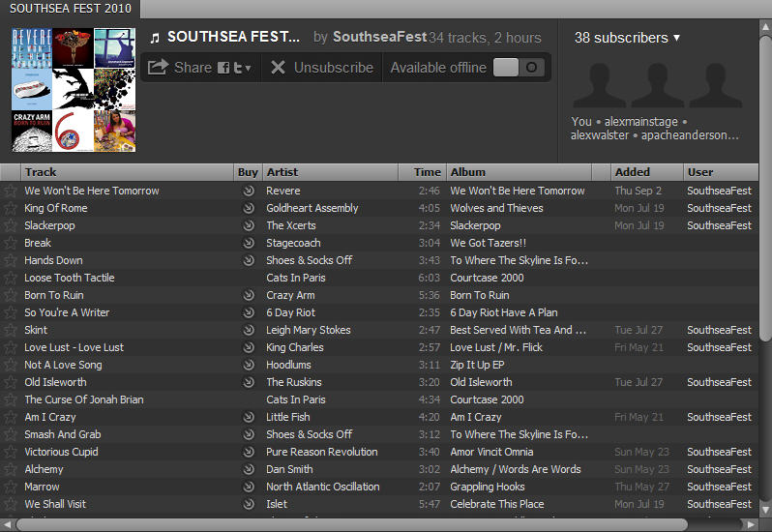Click the Share arrow icon
Viewport: 772px width, 532px height.
tap(158, 67)
